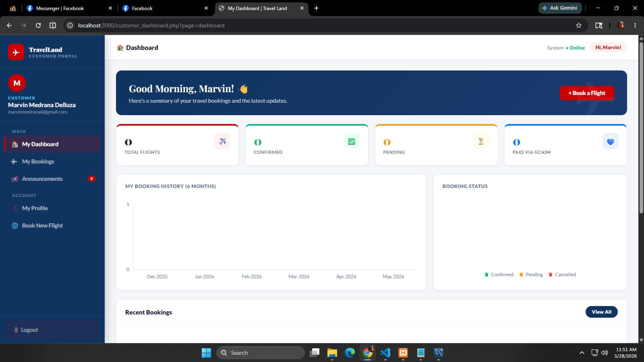The height and width of the screenshot is (362, 644).
Task: Open My Bookings in sidebar
Action: point(52,161)
